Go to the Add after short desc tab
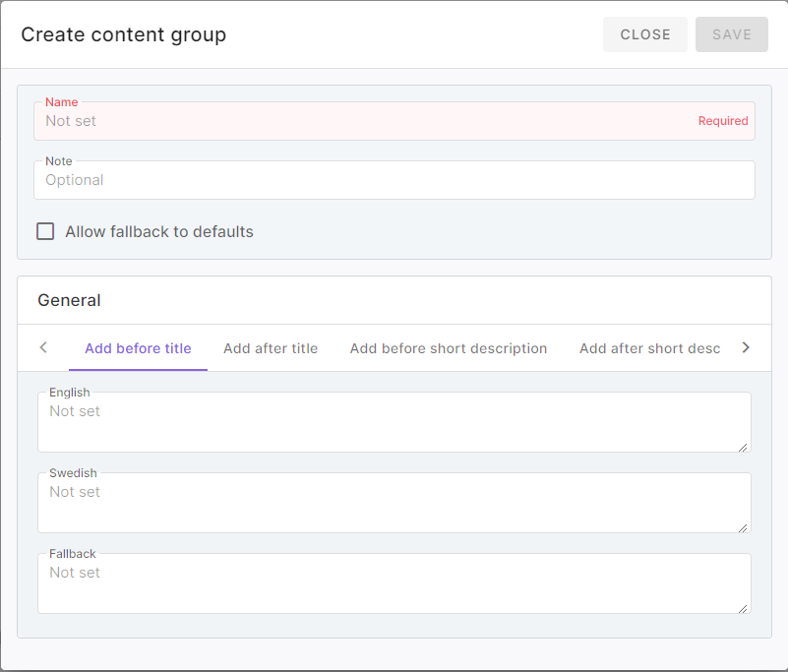Image resolution: width=788 pixels, height=672 pixels. tap(649, 348)
